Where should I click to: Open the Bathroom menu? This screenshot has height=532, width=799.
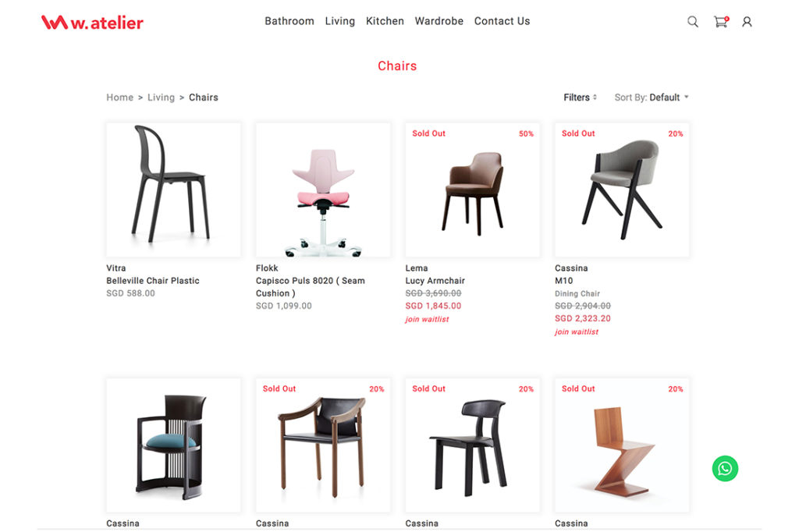pos(289,21)
